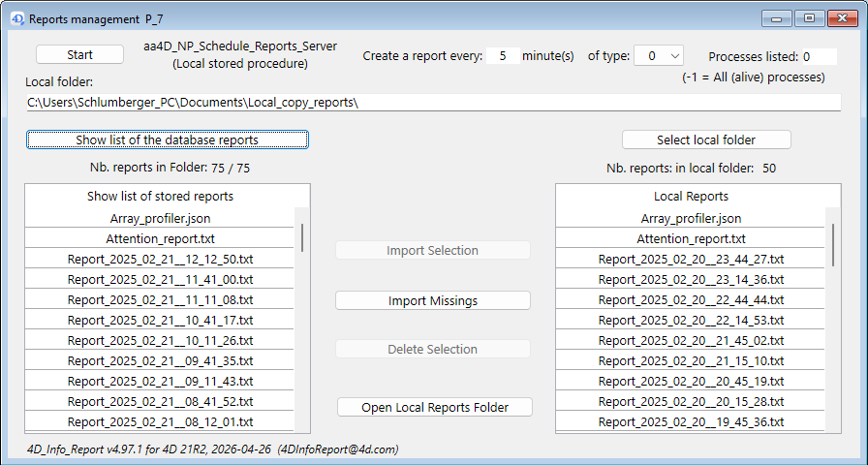The image size is (868, 465).
Task: Click the 'Show list of stored reports' header
Action: click(x=160, y=196)
